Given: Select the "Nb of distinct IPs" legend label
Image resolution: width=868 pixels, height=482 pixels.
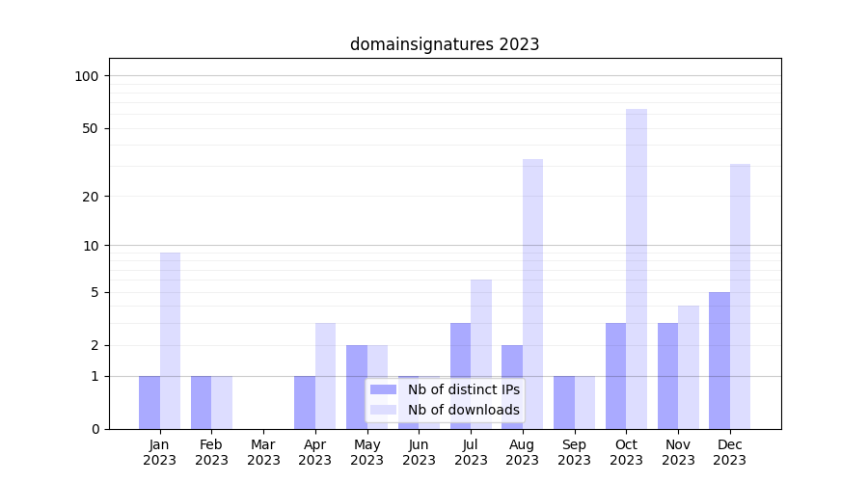Looking at the screenshot, I should point(463,389).
